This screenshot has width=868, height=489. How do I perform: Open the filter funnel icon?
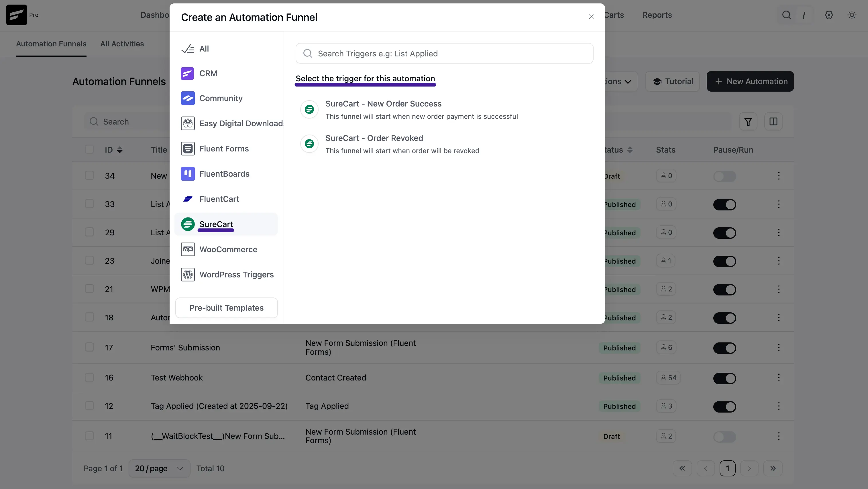[x=748, y=122]
